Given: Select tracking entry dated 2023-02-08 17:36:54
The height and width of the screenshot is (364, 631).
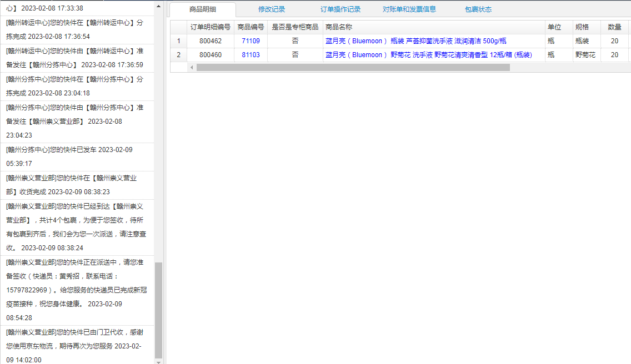Looking at the screenshot, I should tap(77, 30).
